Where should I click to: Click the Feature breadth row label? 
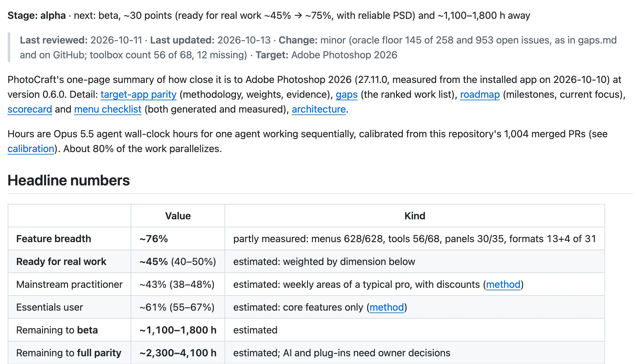pyautogui.click(x=54, y=239)
